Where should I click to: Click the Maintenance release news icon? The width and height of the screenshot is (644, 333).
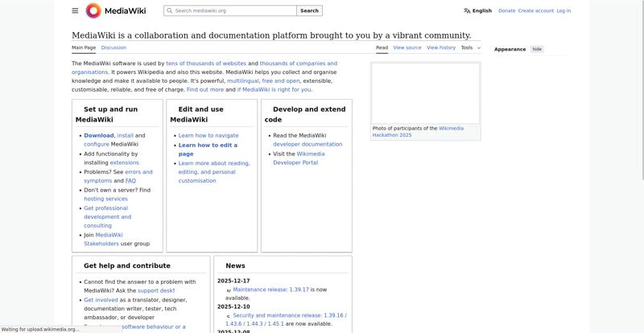pyautogui.click(x=229, y=290)
